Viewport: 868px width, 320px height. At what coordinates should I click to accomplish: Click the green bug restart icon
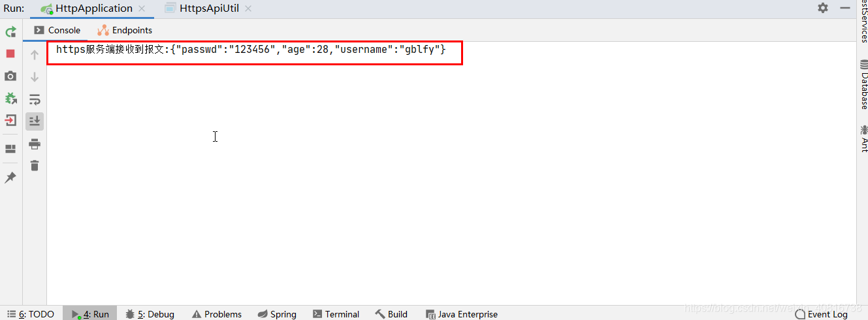coord(10,98)
